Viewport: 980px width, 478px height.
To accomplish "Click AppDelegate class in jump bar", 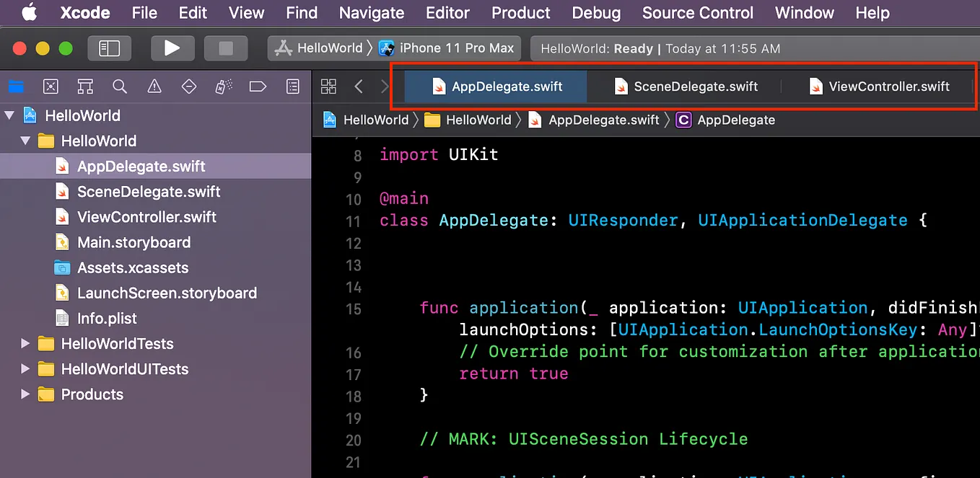I will click(x=725, y=120).
